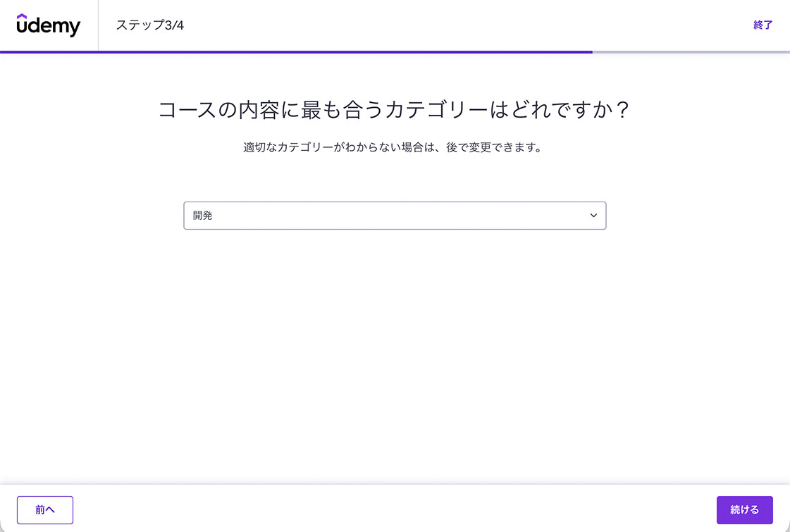Viewport: 790px width, 532px height.
Task: Click 後で変更できます in the subtitle
Action: point(494,148)
